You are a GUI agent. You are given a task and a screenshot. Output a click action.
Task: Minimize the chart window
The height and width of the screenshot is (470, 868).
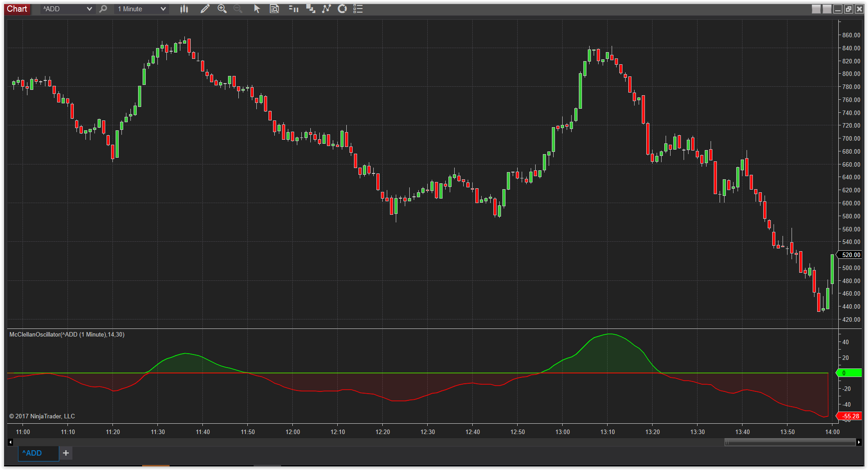838,9
